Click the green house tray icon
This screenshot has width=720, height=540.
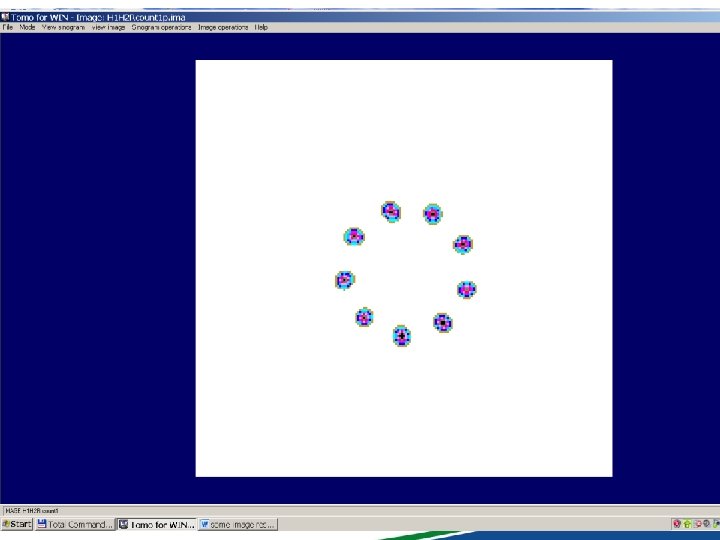point(687,524)
